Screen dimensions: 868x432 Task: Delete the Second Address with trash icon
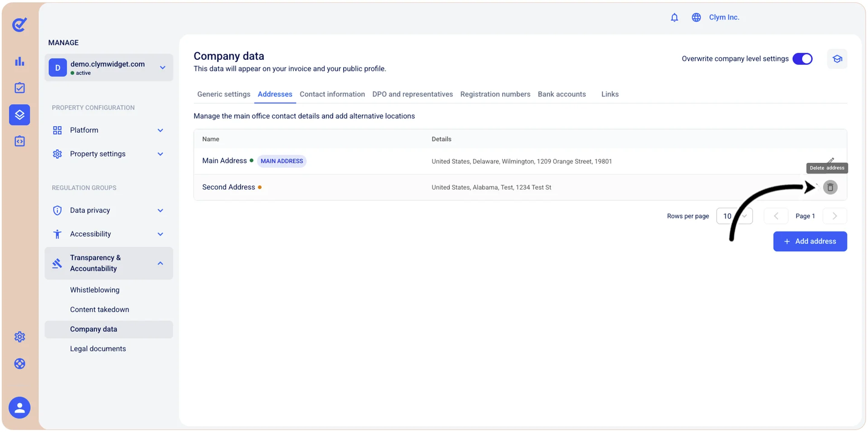click(830, 187)
